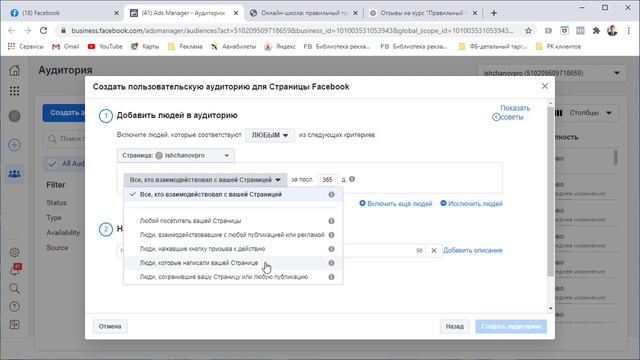Image resolution: width=640 pixels, height=360 pixels.
Task: Open the 'РК клиентов' bookmarks folder
Action: [558, 47]
